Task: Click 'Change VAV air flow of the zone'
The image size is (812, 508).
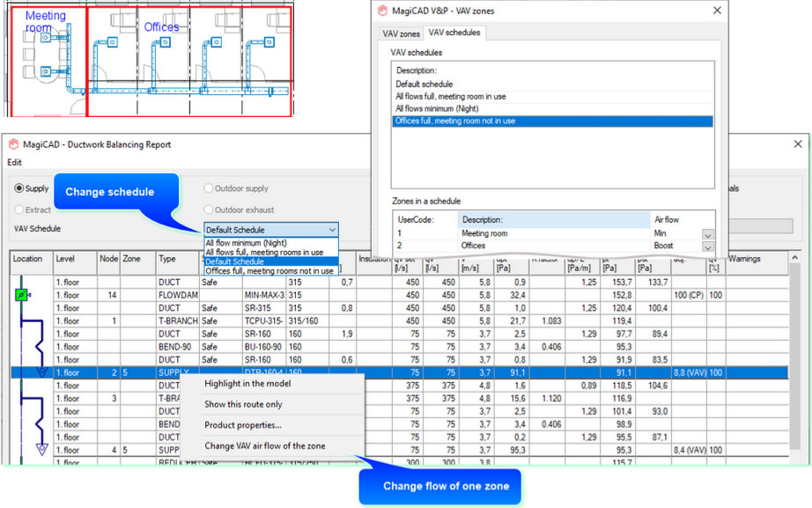Action: 264,445
